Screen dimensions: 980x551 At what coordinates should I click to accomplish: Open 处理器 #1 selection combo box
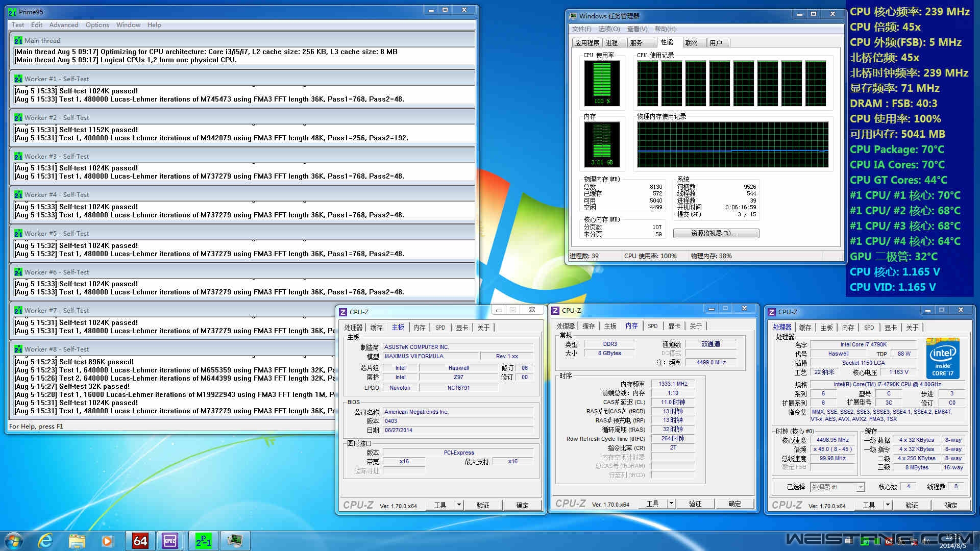838,487
